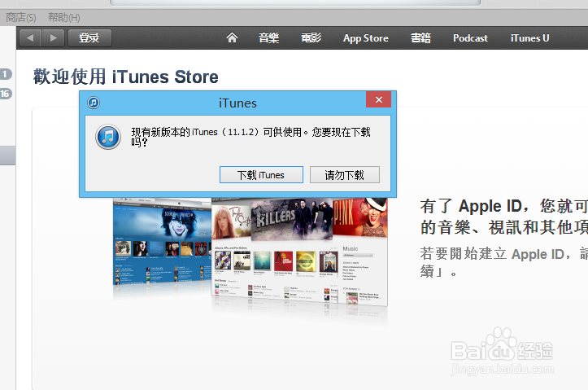Click the 请勿下载 button
This screenshot has width=588, height=390.
(344, 175)
